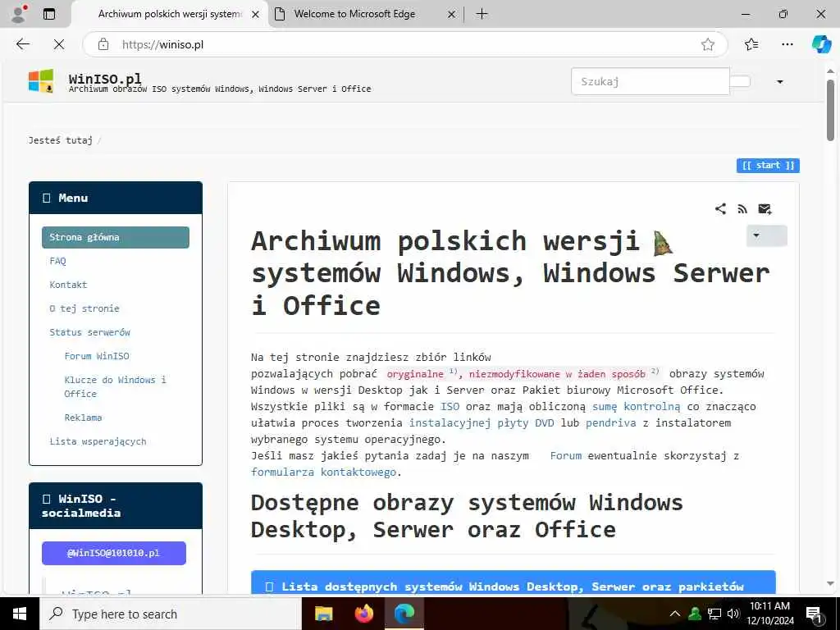The height and width of the screenshot is (630, 840).
Task: Close the Archiwum polskich wersji tab
Action: point(256,15)
